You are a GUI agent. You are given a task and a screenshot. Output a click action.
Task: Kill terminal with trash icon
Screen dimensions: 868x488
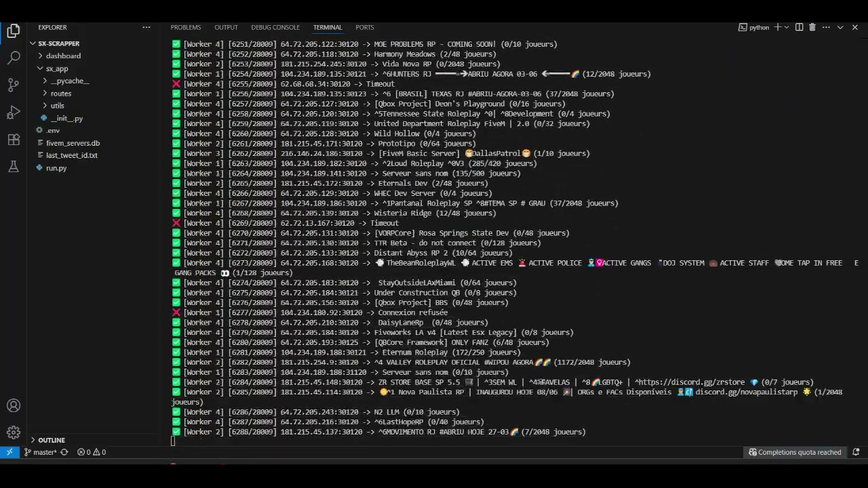click(x=812, y=27)
